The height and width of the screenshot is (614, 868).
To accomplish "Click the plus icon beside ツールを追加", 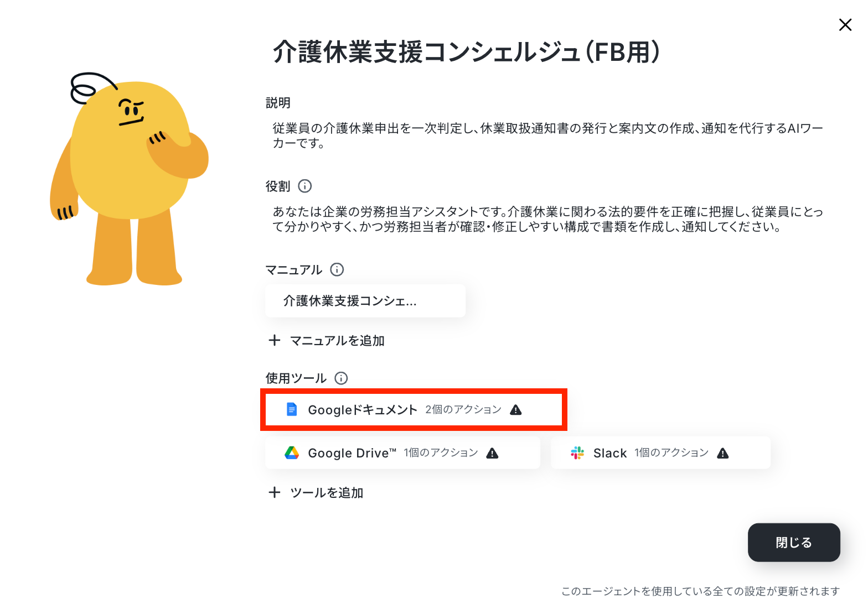I will (x=275, y=492).
